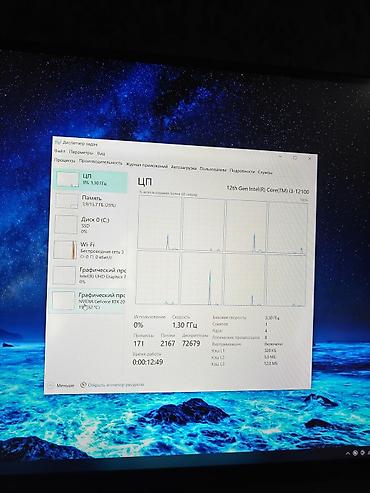Open the Файл menu
This screenshot has height=493, width=370.
60,151
